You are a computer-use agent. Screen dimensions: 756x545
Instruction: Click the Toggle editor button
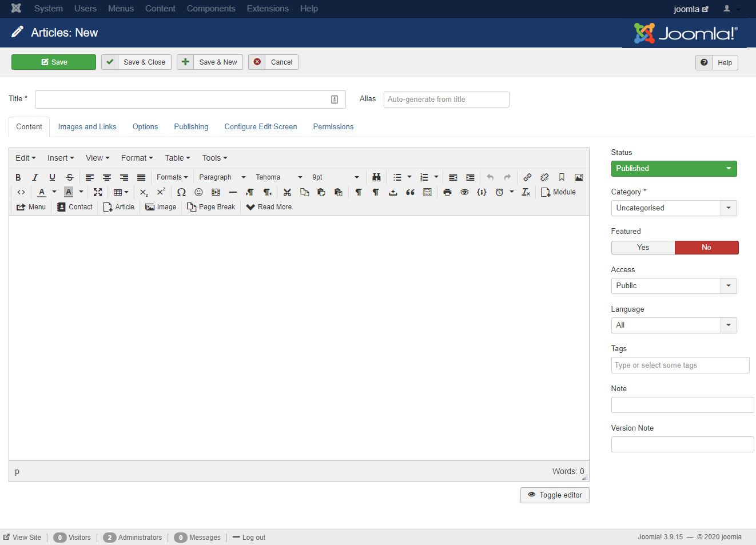555,495
